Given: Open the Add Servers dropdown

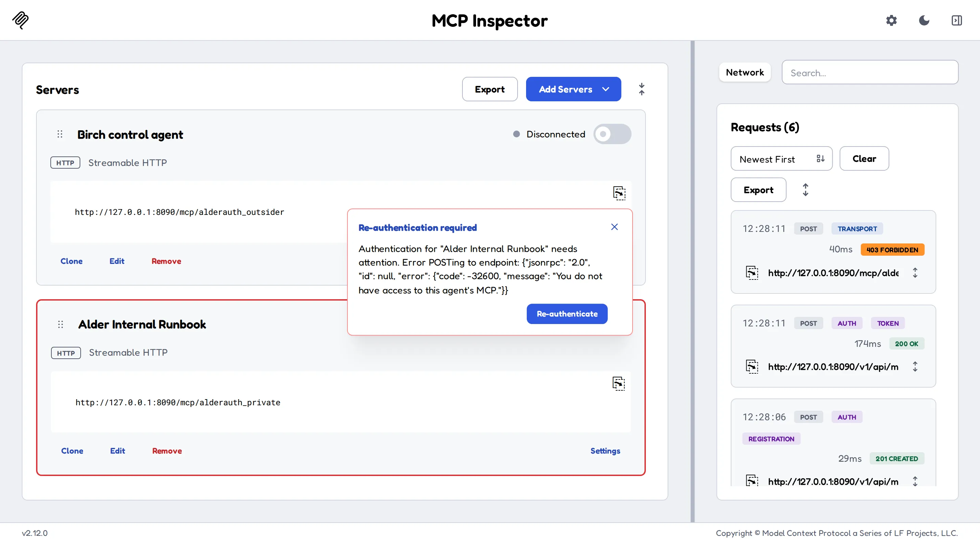Looking at the screenshot, I should (573, 89).
